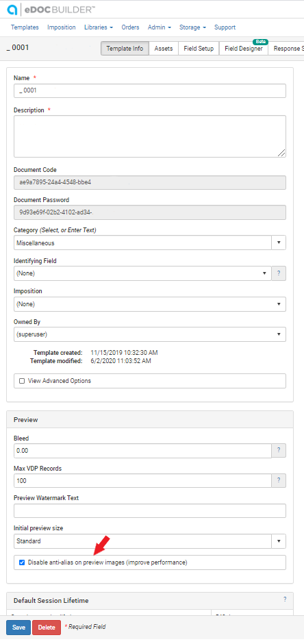304x644 pixels.
Task: Focus the Preview Watermark Text field
Action: tap(150, 511)
